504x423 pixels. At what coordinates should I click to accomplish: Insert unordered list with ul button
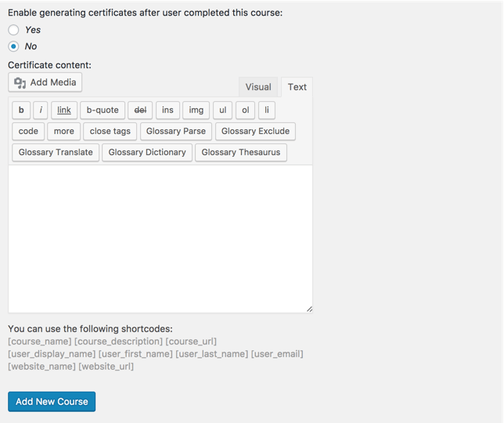(223, 110)
